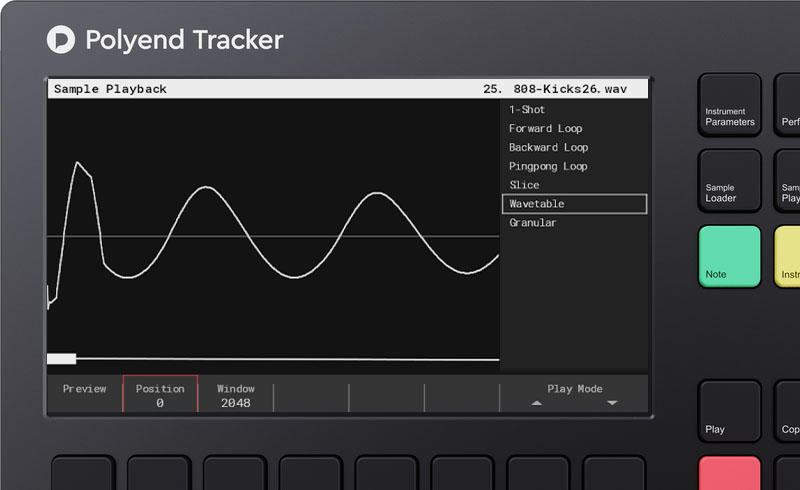Hit the Play hardware button
The height and width of the screenshot is (490, 800).
pyautogui.click(x=730, y=411)
